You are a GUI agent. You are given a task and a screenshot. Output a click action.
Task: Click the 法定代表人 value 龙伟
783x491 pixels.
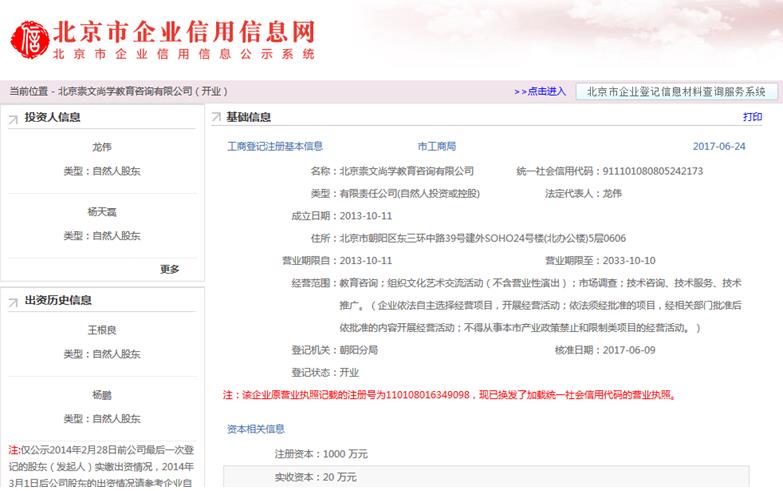click(612, 194)
